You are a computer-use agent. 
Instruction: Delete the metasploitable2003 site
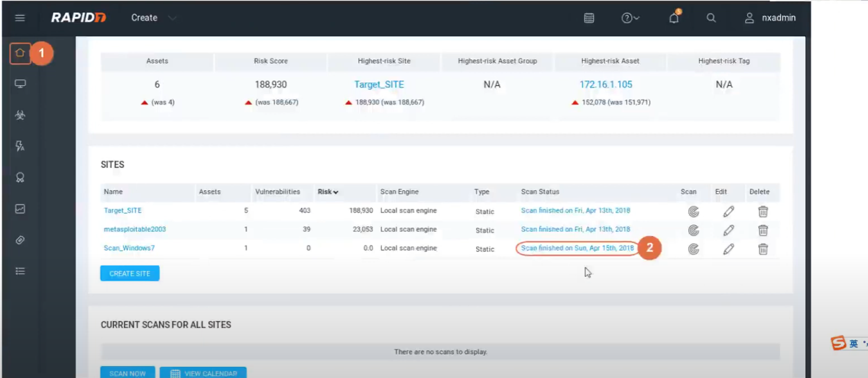763,230
